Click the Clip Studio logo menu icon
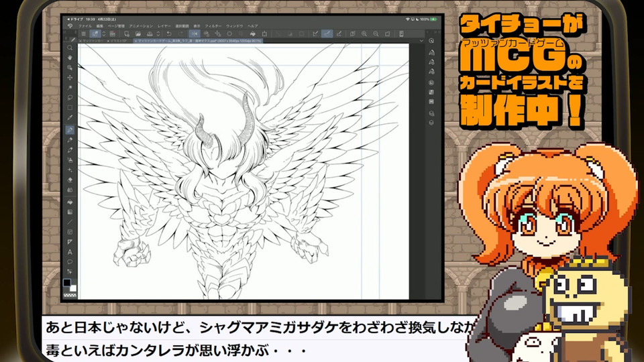The height and width of the screenshot is (362, 644). click(x=70, y=26)
